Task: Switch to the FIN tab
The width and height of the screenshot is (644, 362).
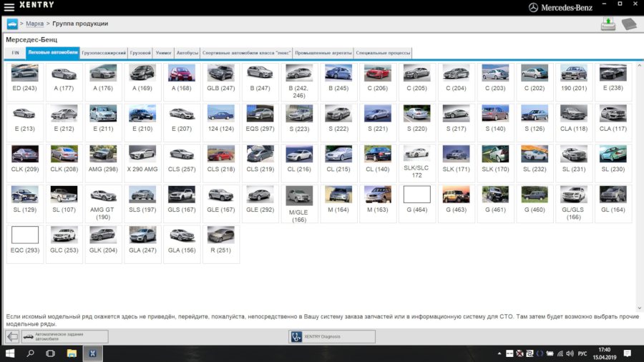Action: tap(15, 53)
